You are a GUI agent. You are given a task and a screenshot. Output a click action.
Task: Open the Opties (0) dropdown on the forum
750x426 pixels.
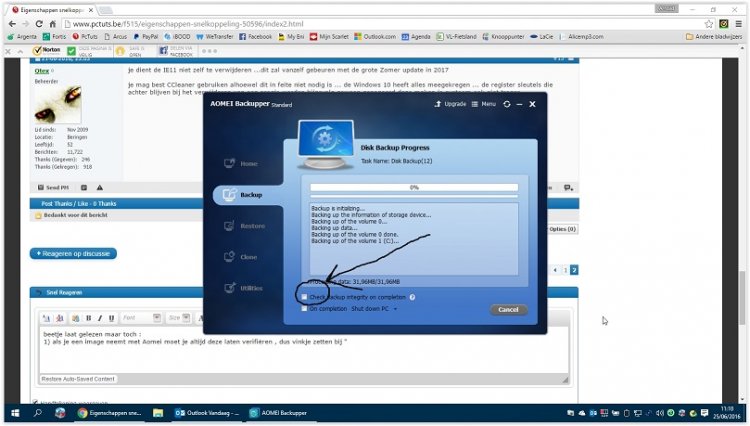click(x=562, y=229)
